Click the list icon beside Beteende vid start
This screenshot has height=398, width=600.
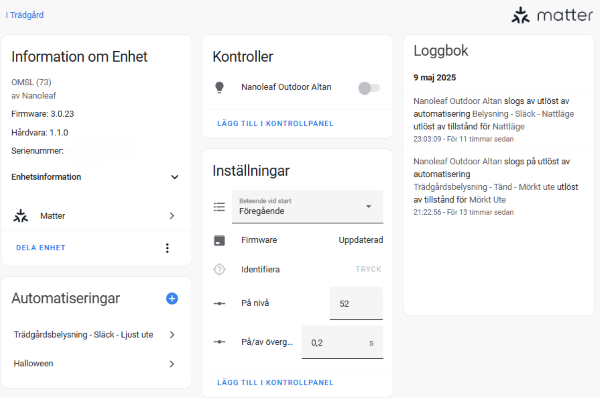(219, 207)
